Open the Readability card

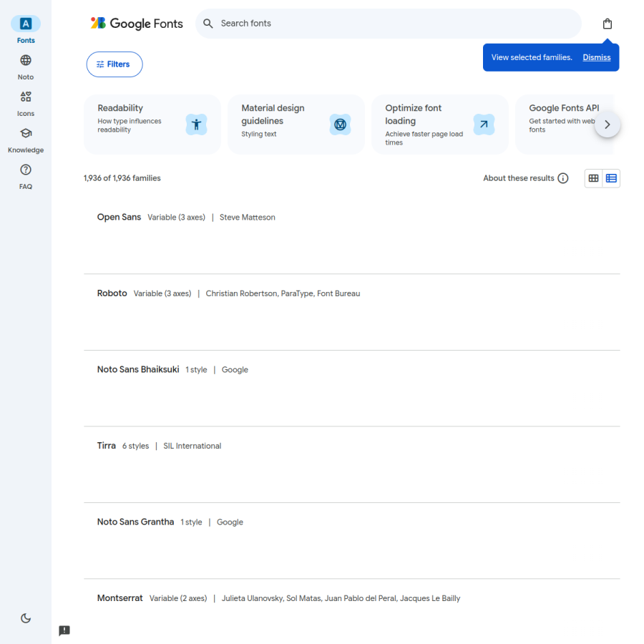[x=152, y=125]
